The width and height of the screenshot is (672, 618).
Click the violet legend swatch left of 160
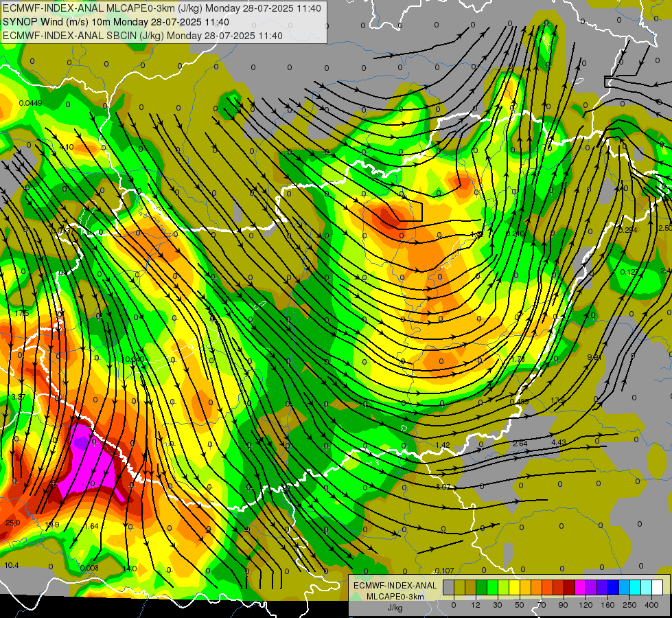click(x=602, y=588)
